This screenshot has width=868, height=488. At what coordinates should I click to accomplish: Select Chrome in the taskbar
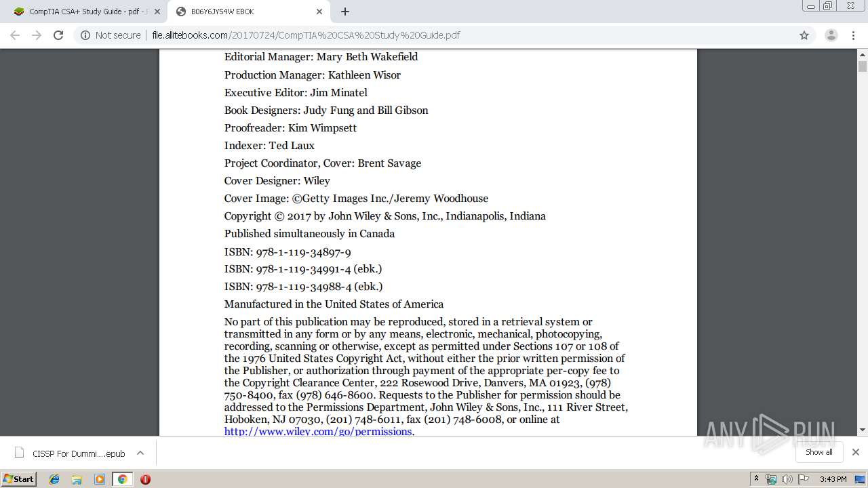point(122,479)
